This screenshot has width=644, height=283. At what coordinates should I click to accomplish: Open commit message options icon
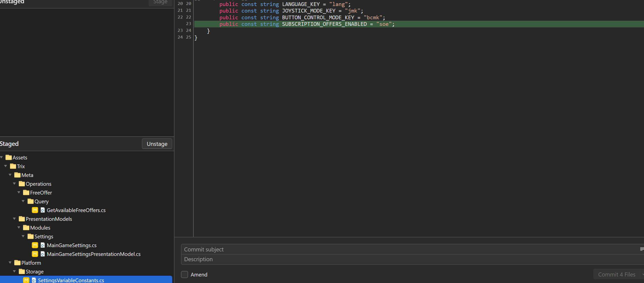[x=641, y=249]
